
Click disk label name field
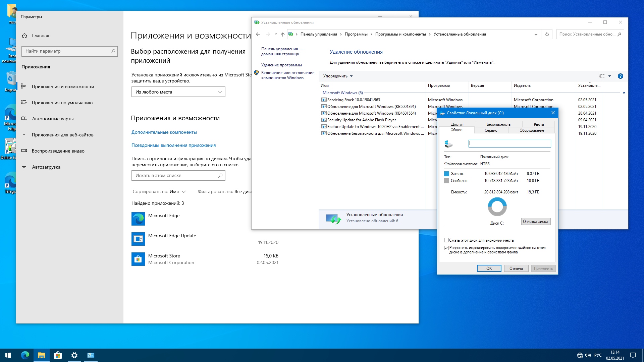coord(509,143)
